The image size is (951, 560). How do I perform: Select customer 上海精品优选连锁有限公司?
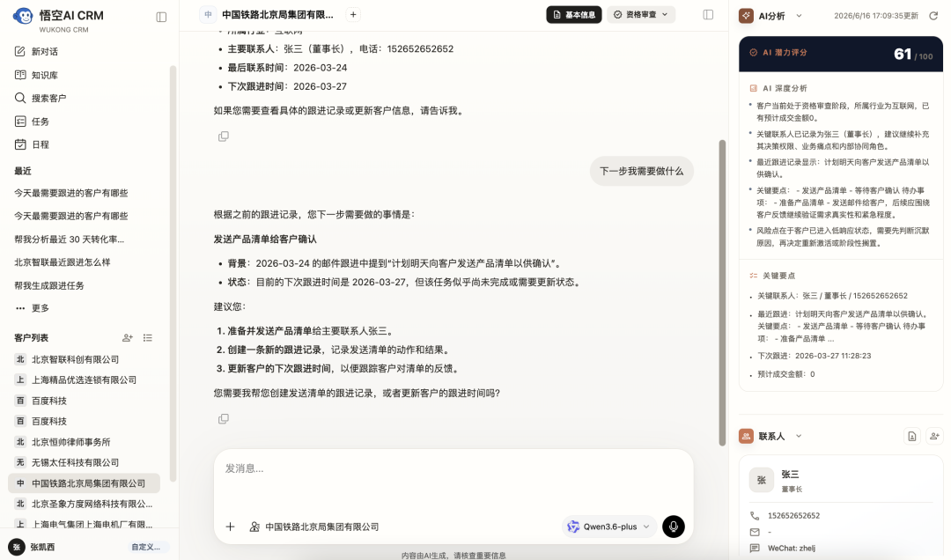pos(84,379)
